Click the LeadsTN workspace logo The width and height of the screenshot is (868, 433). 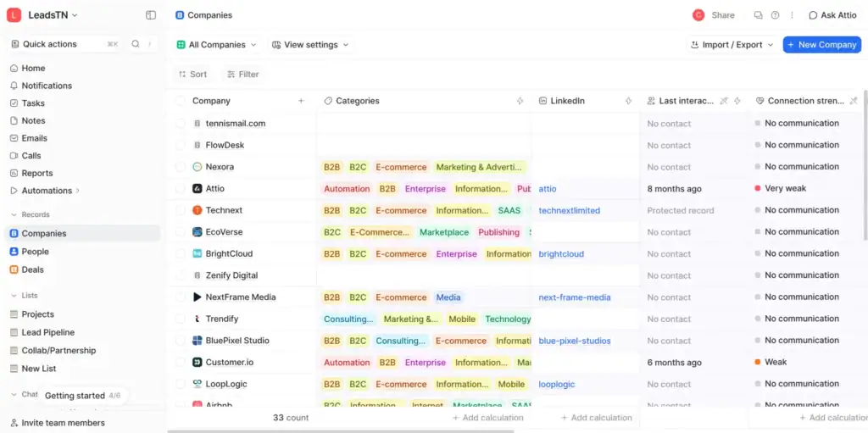point(14,15)
